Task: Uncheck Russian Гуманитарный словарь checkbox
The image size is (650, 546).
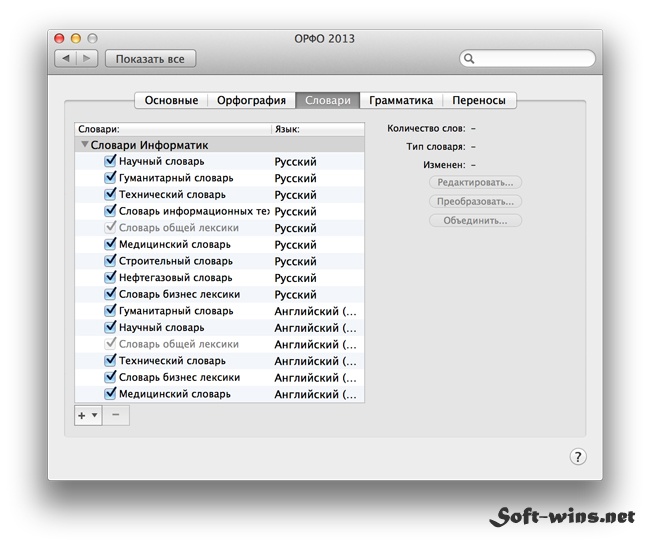Action: 110,177
